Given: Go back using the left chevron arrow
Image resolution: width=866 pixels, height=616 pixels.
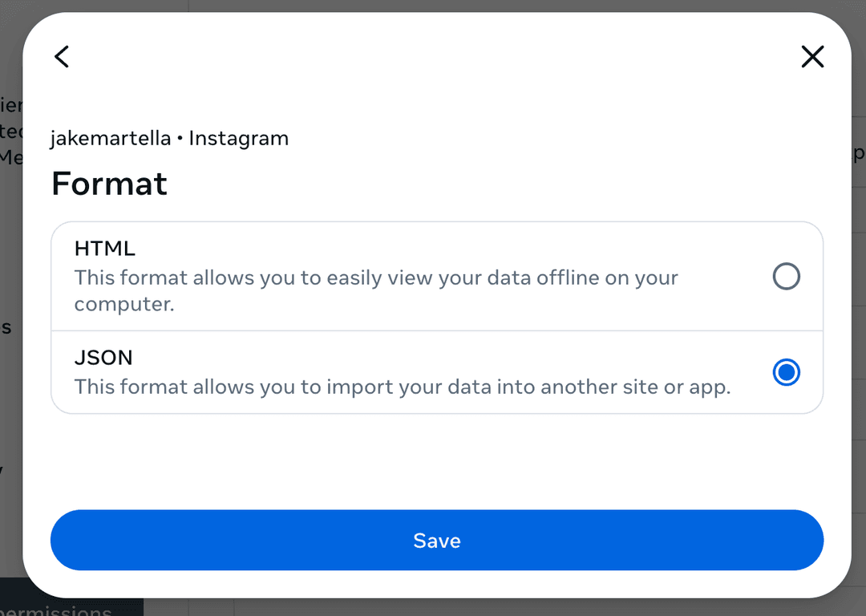Looking at the screenshot, I should click(62, 57).
